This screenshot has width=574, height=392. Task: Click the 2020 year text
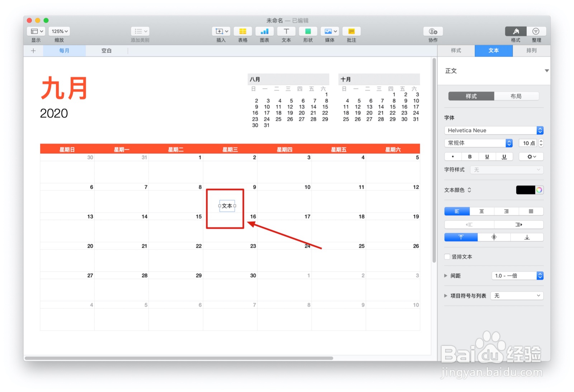pos(54,113)
